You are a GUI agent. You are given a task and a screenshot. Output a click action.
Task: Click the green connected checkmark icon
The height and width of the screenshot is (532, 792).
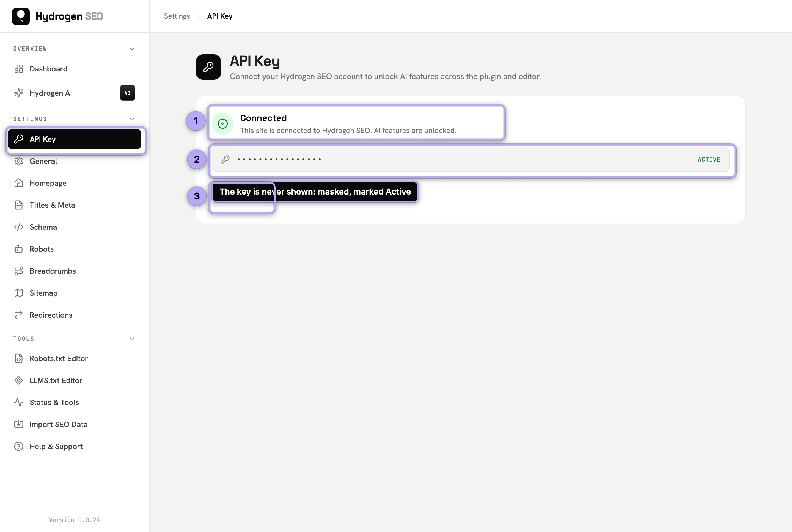click(223, 124)
